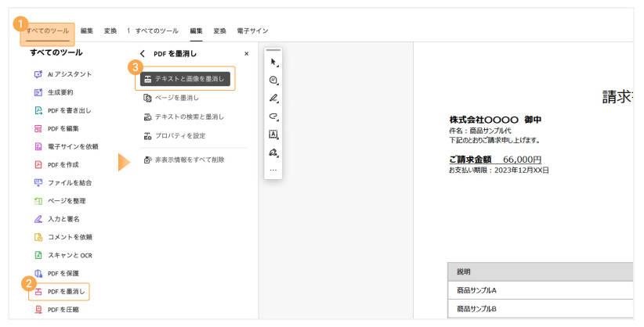The height and width of the screenshot is (327, 644).
Task: Choose the comment bubble tool in floating toolbar
Action: [x=273, y=81]
